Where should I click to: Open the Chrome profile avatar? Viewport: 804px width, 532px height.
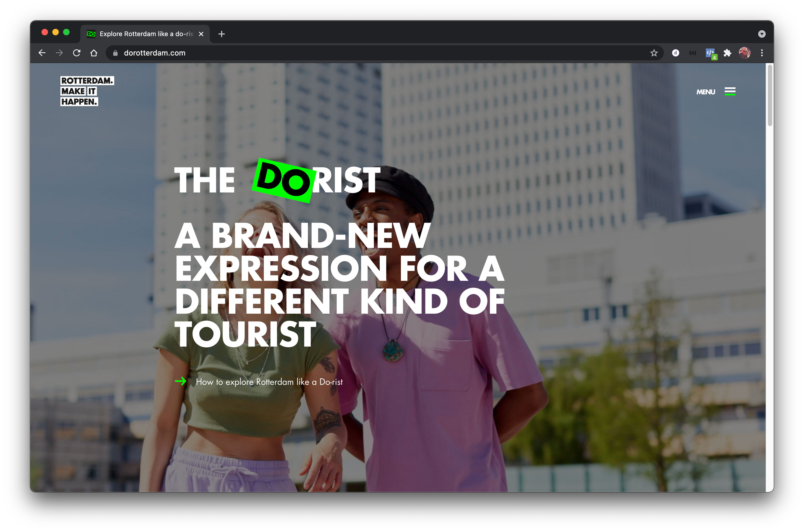point(744,53)
